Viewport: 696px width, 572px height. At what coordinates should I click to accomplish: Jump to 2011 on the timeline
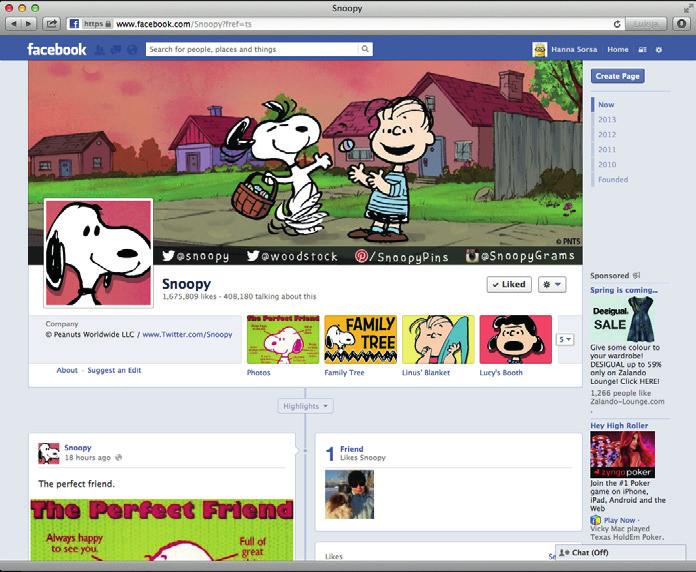click(607, 150)
